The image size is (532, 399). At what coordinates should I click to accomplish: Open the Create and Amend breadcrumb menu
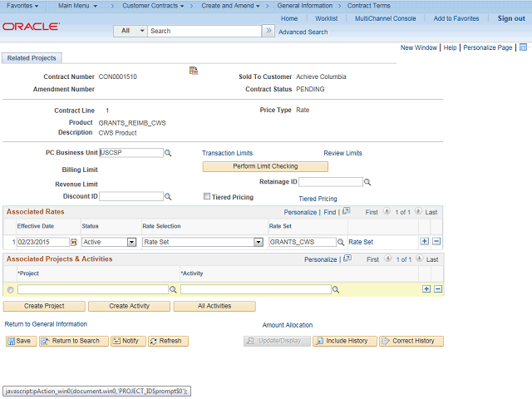tap(231, 6)
